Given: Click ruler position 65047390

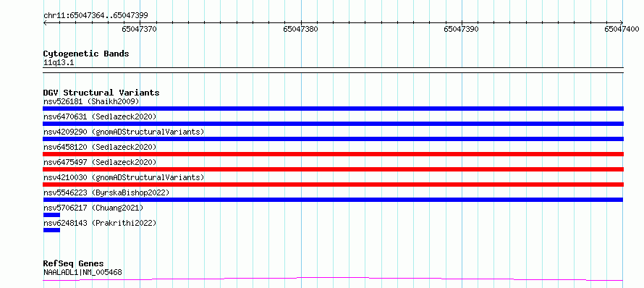Looking at the screenshot, I should tap(461, 30).
